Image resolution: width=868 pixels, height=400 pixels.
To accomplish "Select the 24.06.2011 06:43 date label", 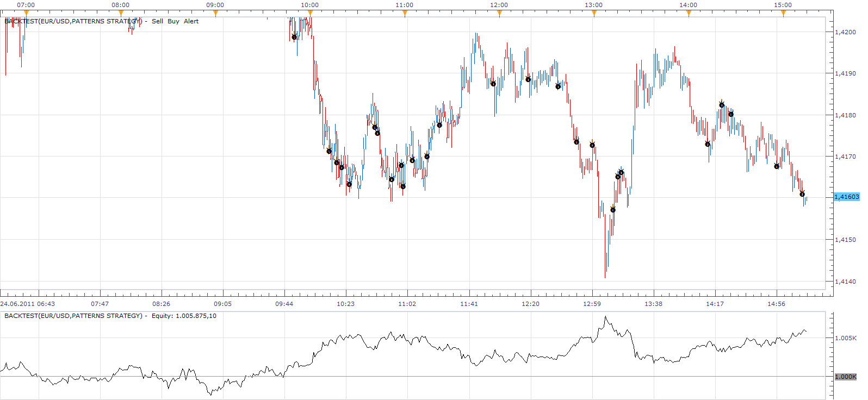I will coord(28,304).
